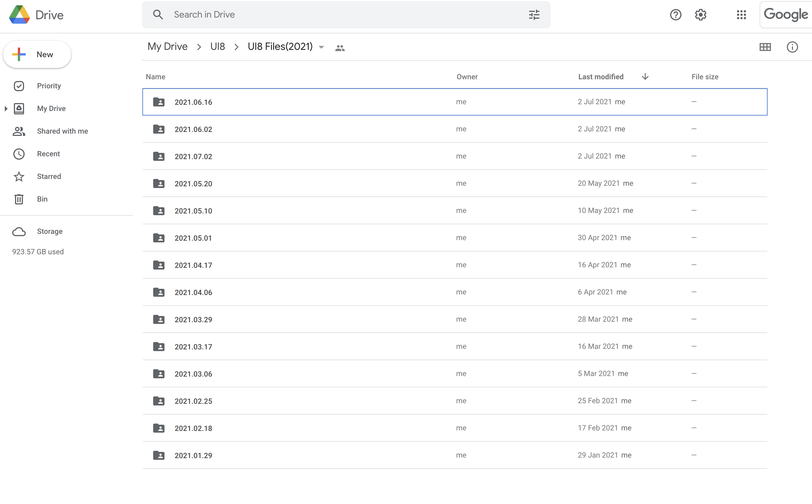Screen dimensions: 812x504
Task: Open the Settings gear icon
Action: (x=701, y=15)
